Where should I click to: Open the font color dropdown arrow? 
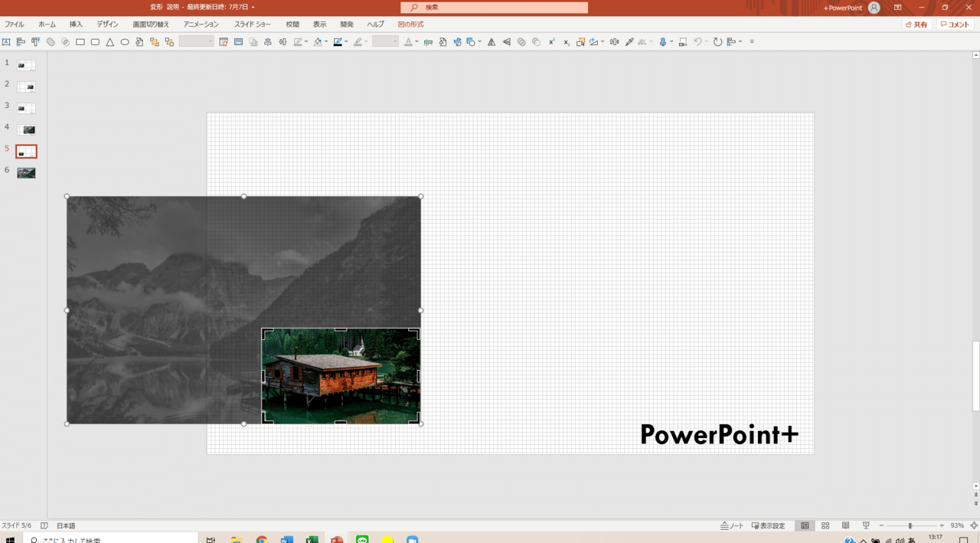(417, 42)
